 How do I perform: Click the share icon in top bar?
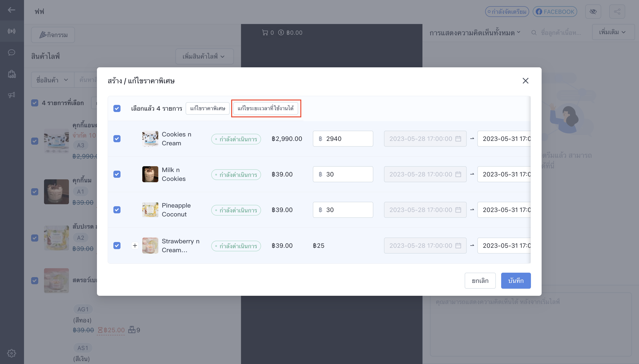click(x=617, y=12)
